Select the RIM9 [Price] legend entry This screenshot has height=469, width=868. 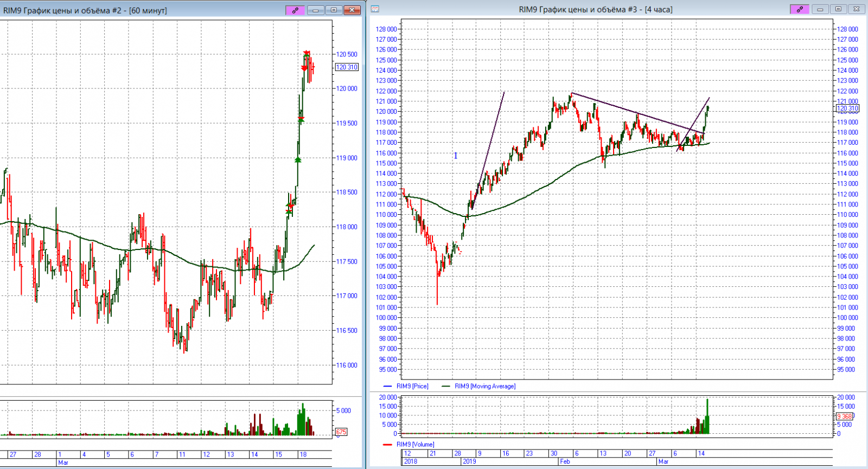point(412,386)
